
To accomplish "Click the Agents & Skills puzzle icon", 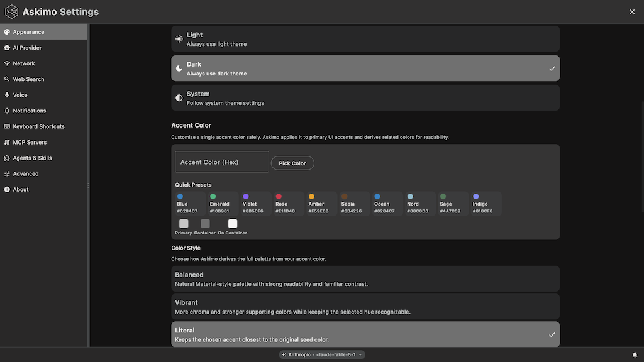I will coord(7,158).
